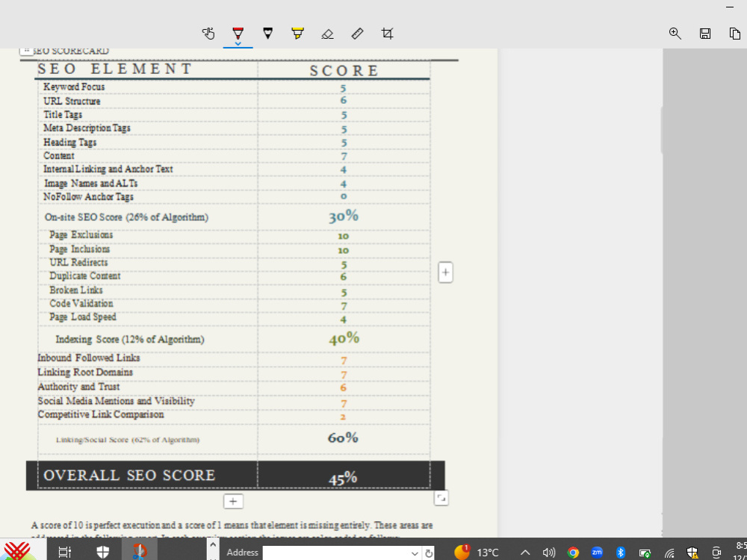This screenshot has height=560, width=747.
Task: Open the Wi-Fi network tray icon
Action: point(669,553)
